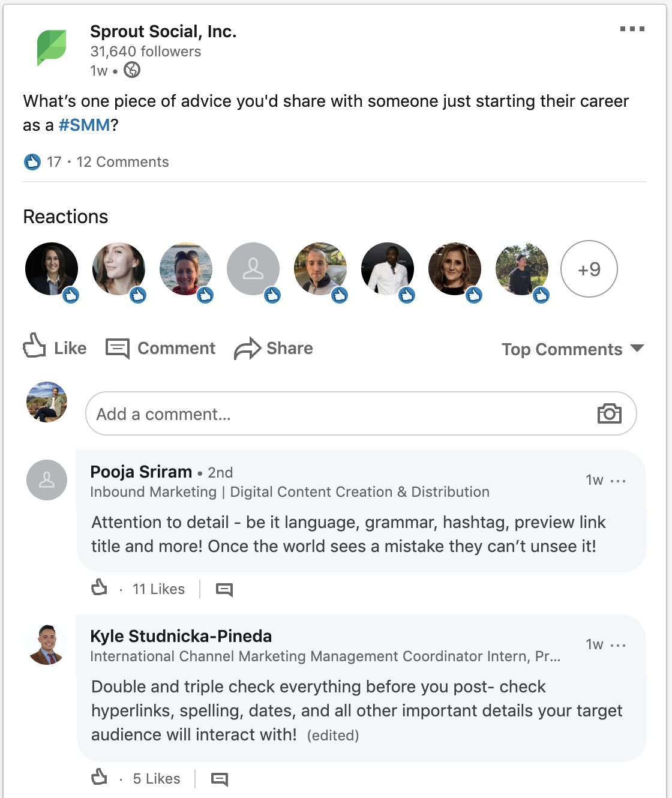Like Kyle Studnicka-Pineda's comment with thumbs-up icon
672x798 pixels.
[x=99, y=777]
